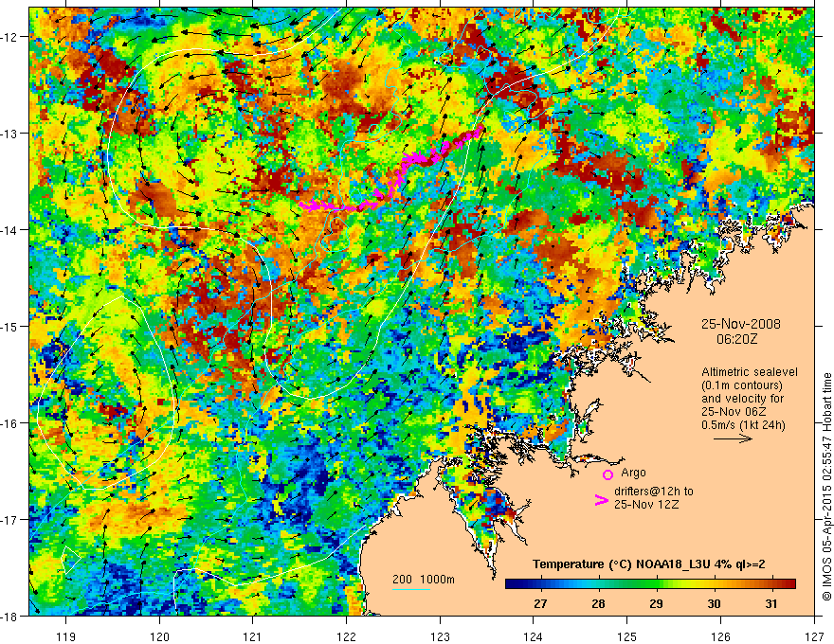Click the color bar tick label 30
The image size is (834, 644).
point(714,603)
